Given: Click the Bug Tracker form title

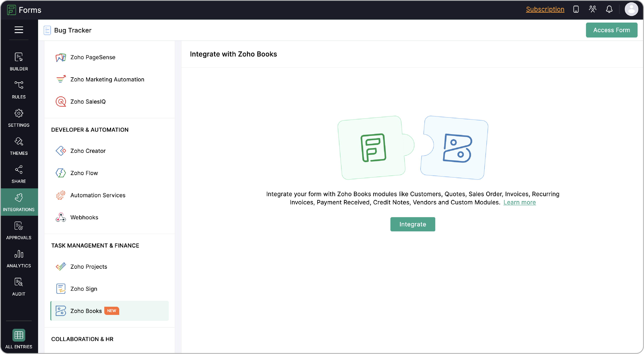Looking at the screenshot, I should pos(73,30).
